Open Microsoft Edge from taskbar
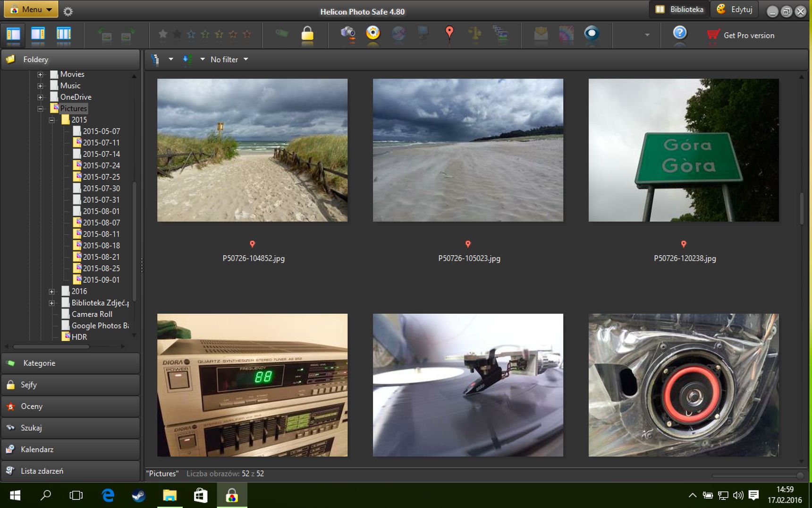This screenshot has width=812, height=508. (108, 495)
